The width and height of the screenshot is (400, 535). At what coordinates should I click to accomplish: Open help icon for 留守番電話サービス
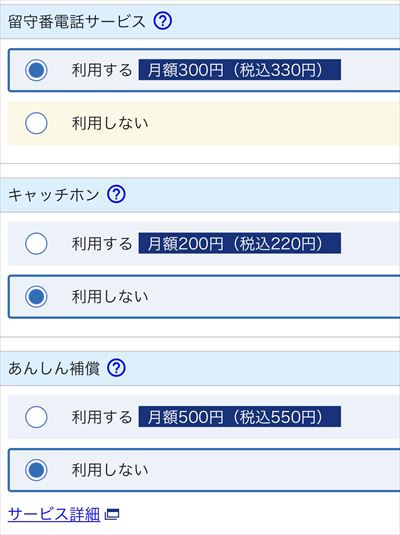point(162,21)
